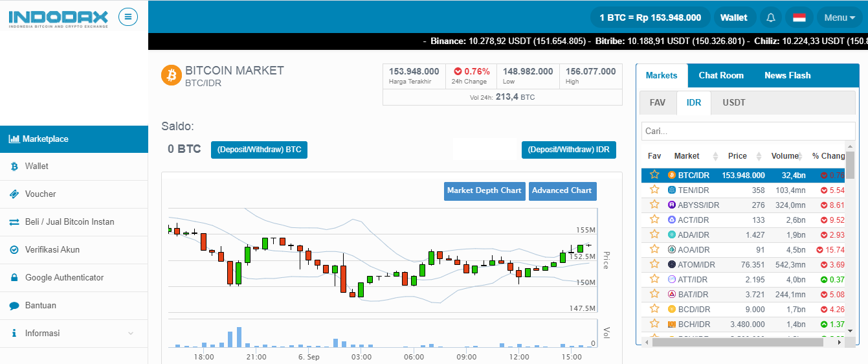Click the Cari search field
The width and height of the screenshot is (868, 364).
click(x=748, y=131)
